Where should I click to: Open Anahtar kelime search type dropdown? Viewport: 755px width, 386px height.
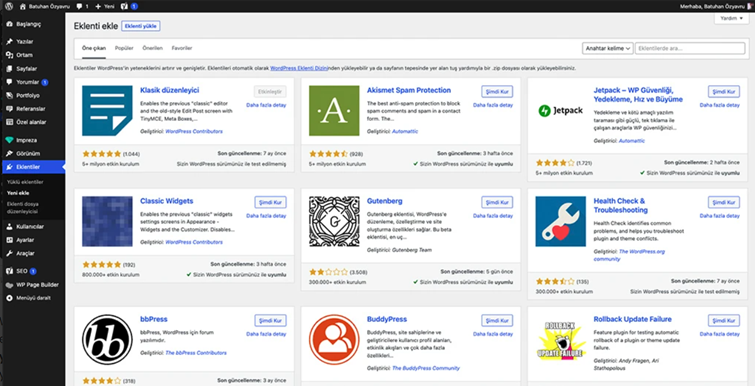pyautogui.click(x=608, y=48)
